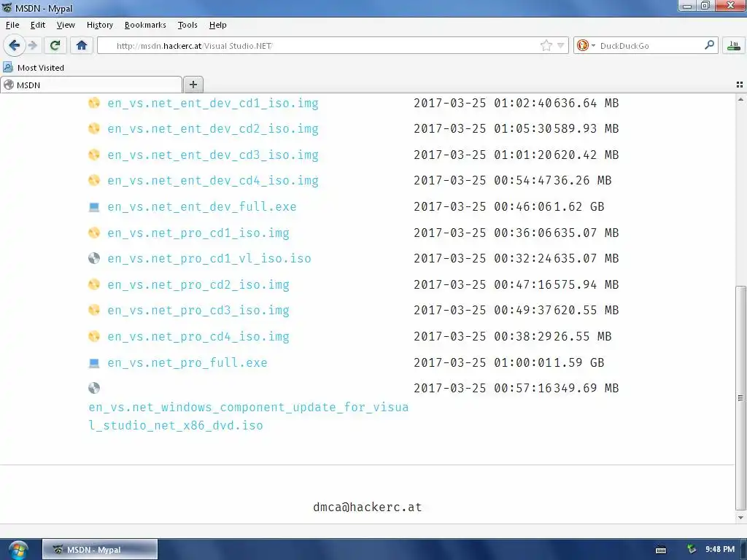Click the scrollbar down arrow
The height and width of the screenshot is (560, 747).
740,518
